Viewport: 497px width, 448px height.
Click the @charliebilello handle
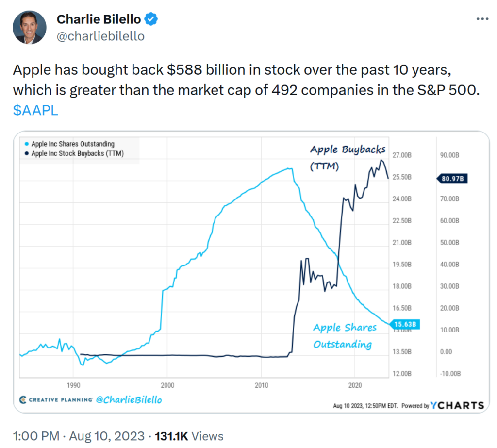tap(100, 36)
